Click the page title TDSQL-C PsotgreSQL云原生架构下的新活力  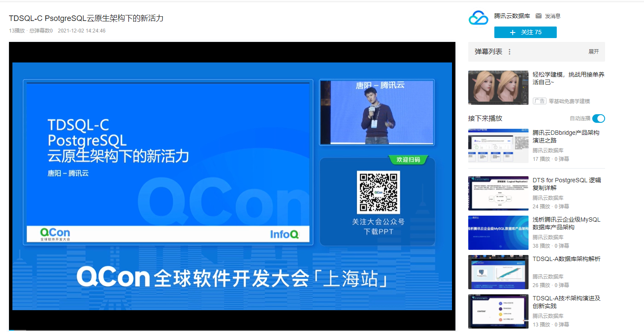86,18
